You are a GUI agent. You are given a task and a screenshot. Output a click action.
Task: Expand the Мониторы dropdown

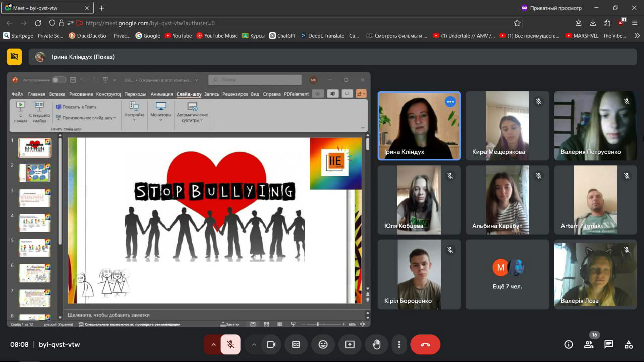click(161, 112)
